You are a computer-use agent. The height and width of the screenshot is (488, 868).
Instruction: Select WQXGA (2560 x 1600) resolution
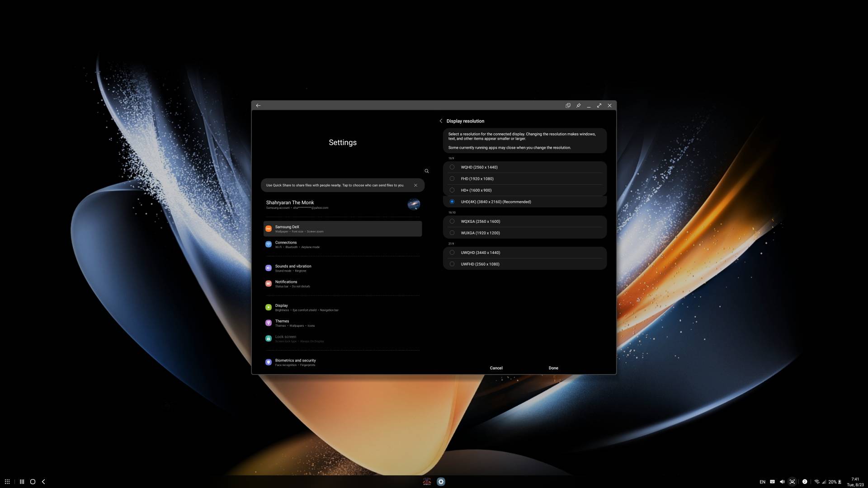(x=525, y=221)
